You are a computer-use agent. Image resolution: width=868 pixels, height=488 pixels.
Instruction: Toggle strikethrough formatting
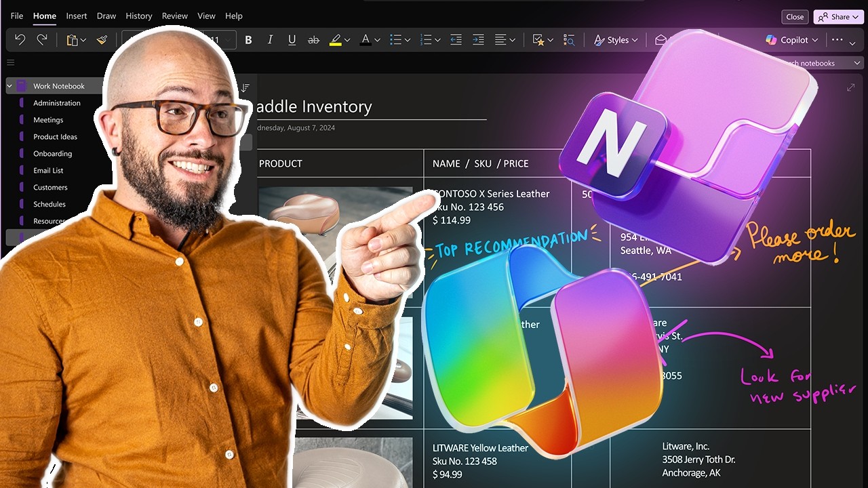(313, 40)
